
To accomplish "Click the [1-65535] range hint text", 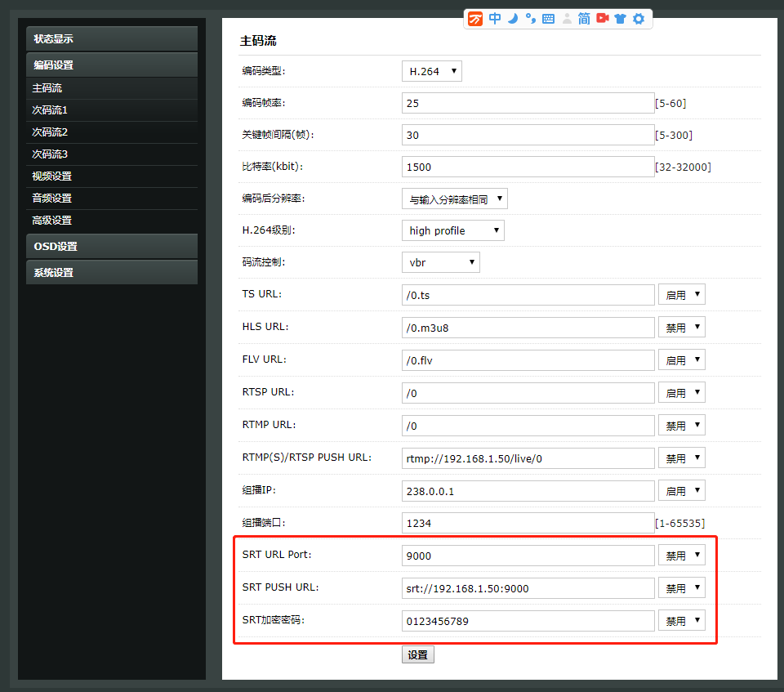I will coord(680,524).
